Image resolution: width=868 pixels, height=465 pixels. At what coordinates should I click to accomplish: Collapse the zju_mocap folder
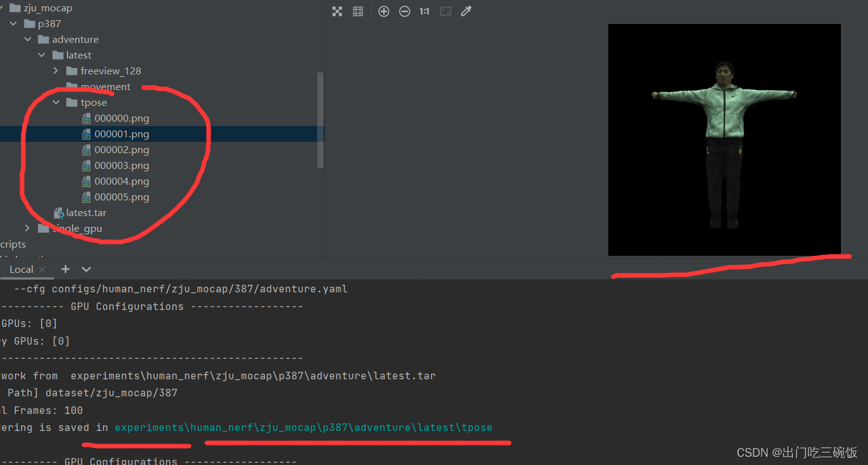(0, 8)
